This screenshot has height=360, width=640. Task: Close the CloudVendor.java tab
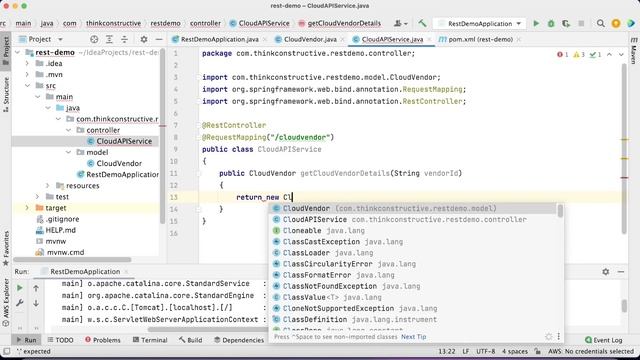pyautogui.click(x=342, y=40)
